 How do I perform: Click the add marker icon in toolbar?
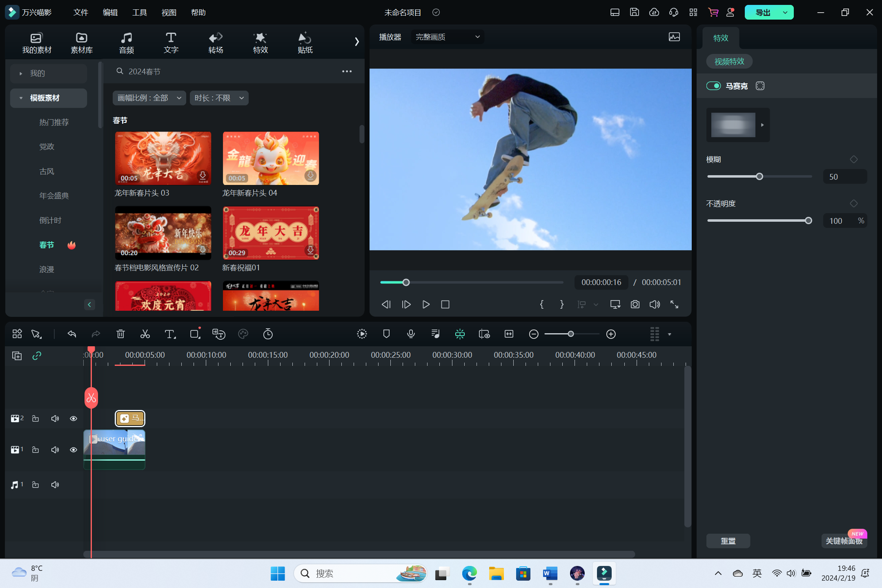point(386,334)
